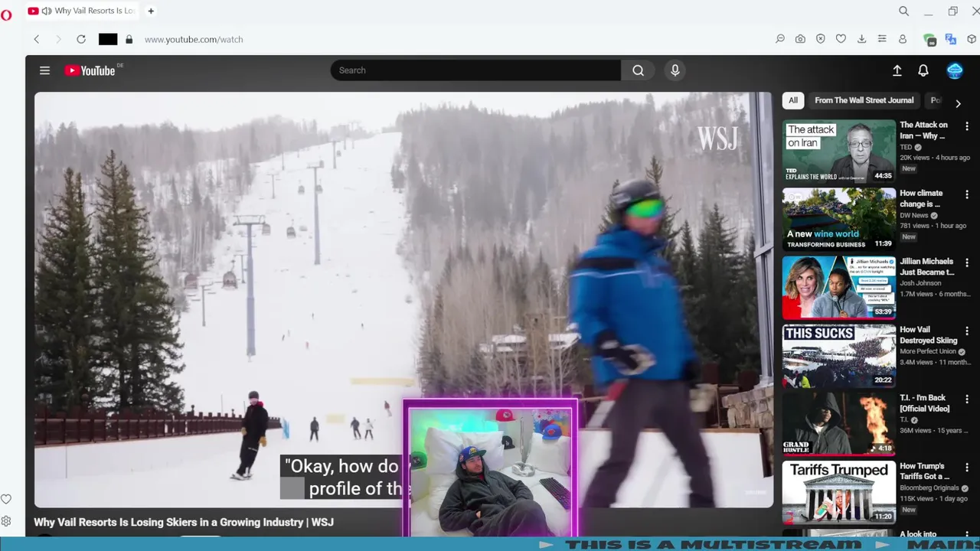Open the More Perfect Union channel name
Screen dimensions: 980x551
click(929, 352)
